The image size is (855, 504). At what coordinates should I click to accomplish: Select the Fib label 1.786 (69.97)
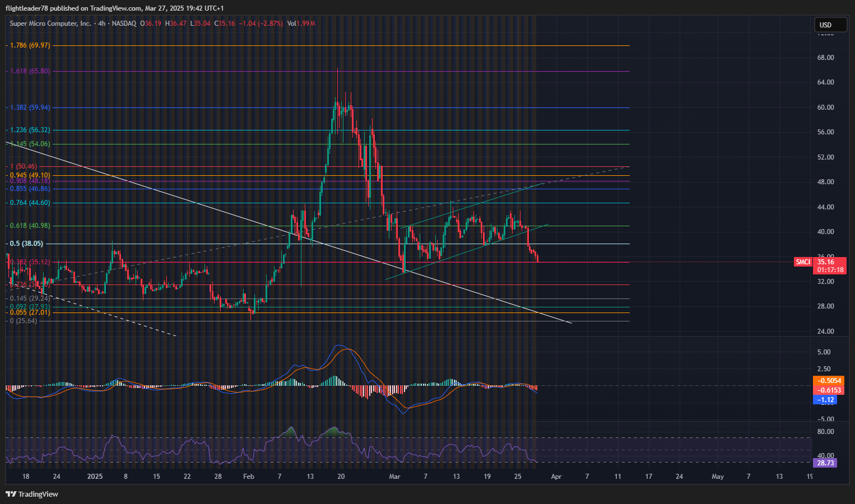(30, 45)
